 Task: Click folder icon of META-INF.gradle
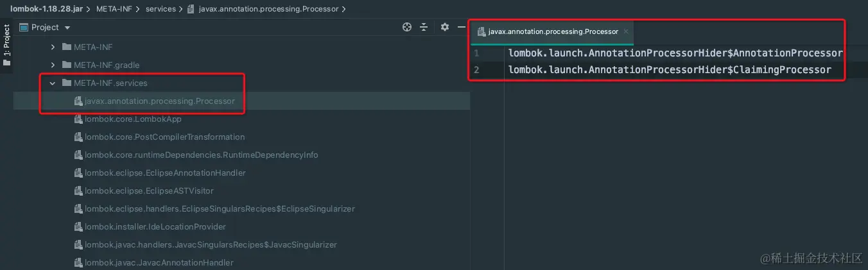pyautogui.click(x=66, y=65)
